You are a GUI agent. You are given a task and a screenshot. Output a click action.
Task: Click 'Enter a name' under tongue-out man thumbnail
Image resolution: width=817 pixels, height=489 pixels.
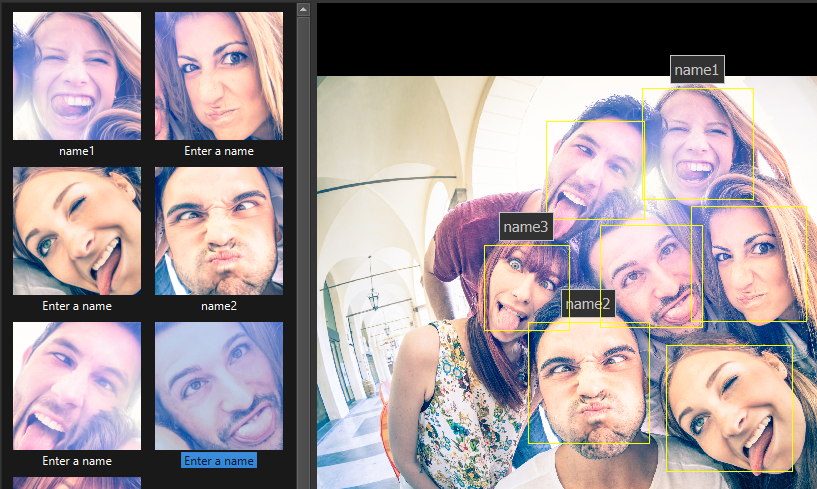[x=77, y=461]
